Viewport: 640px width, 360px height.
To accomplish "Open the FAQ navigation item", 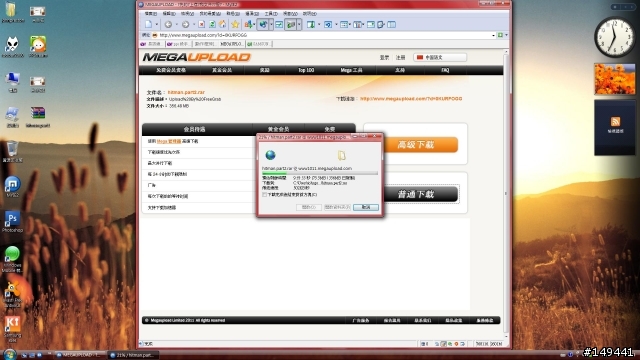I will click(x=445, y=70).
